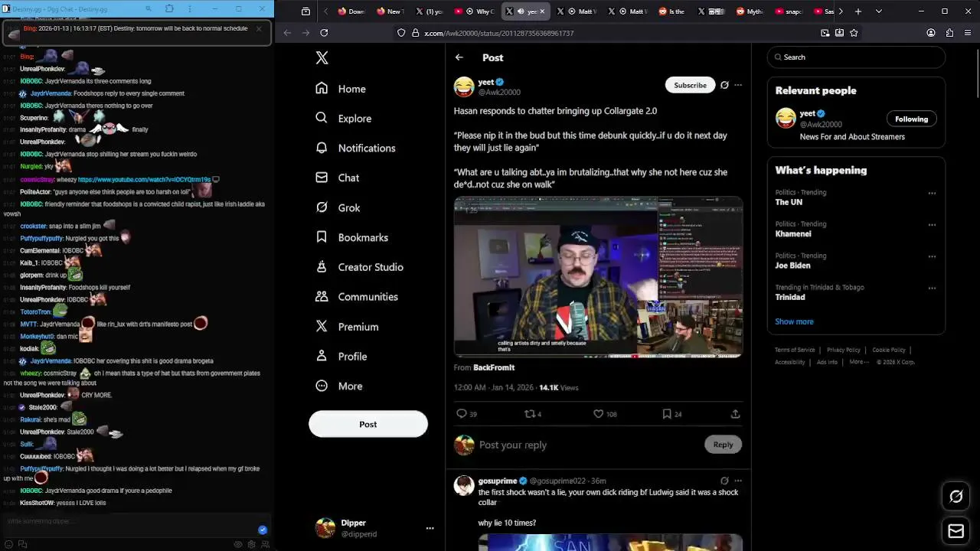Expand the More menu in sidebar
980x551 pixels.
click(x=339, y=386)
